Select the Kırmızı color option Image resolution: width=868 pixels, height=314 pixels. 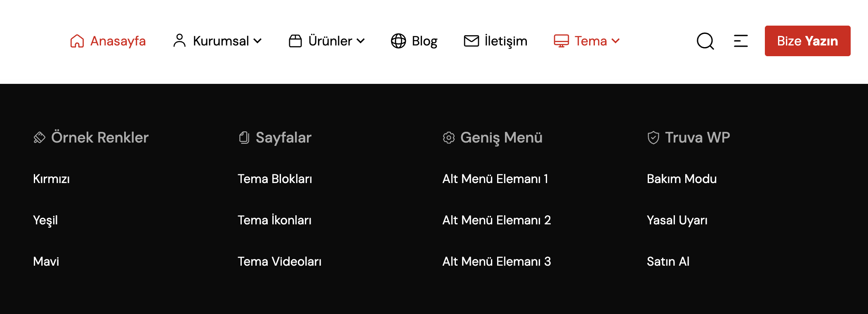[x=52, y=179]
